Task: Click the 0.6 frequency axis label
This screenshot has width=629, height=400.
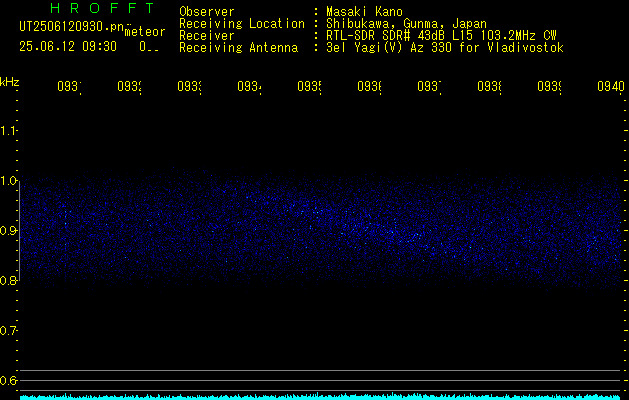Action: [x=8, y=381]
